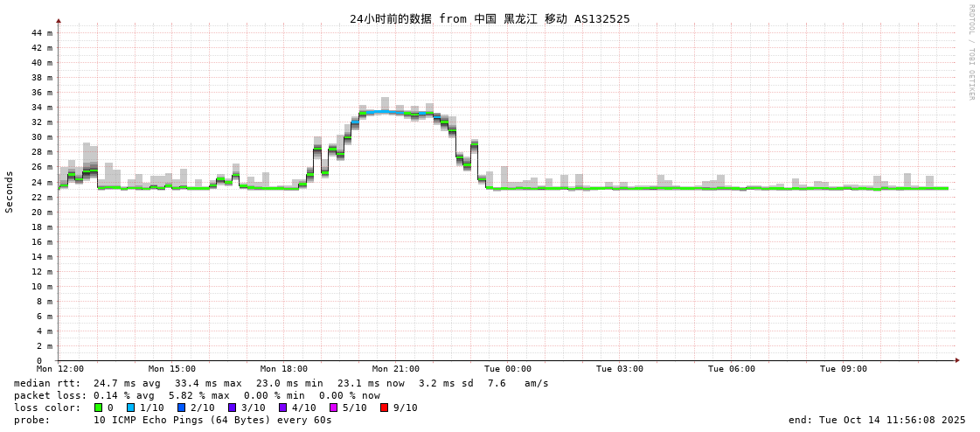The width and height of the screenshot is (980, 432).
Task: Click the end timestamp Tue Oct 14 text
Action: pos(877,420)
